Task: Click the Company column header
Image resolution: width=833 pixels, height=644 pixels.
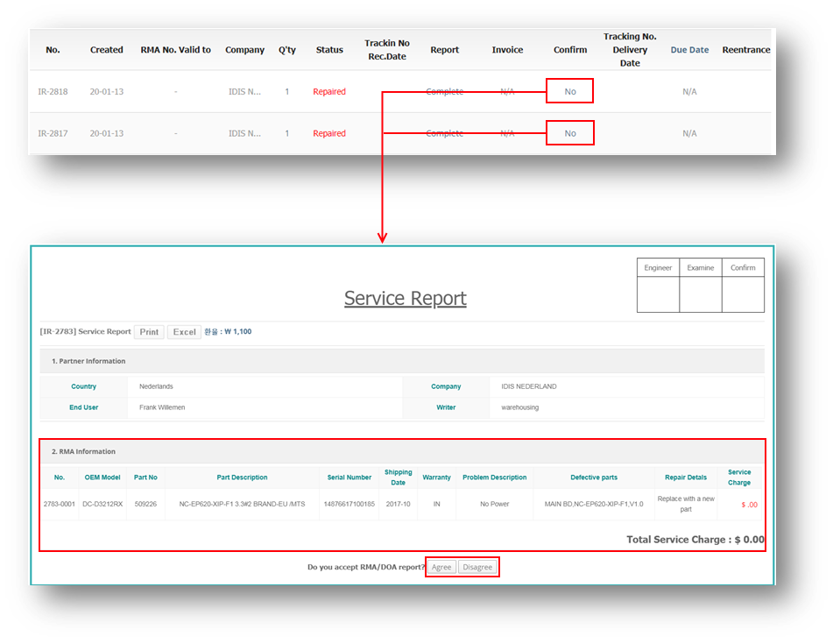Action: pyautogui.click(x=244, y=49)
